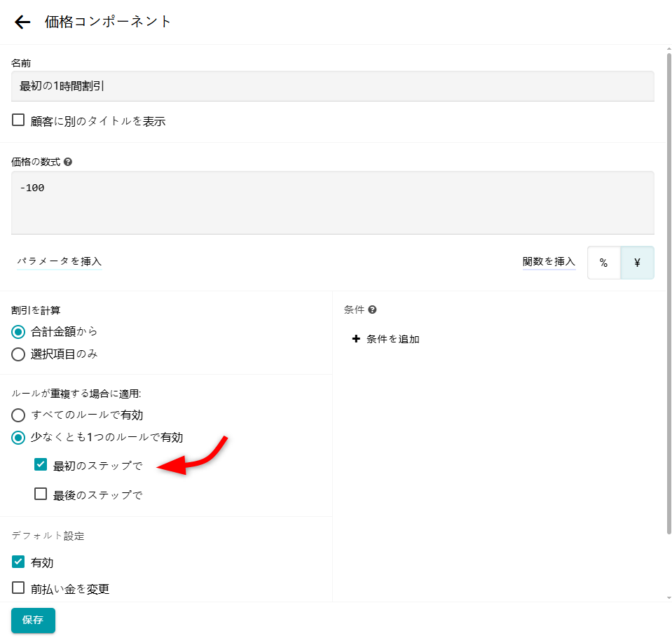Enable the 前払い金を変更 checkbox

(x=18, y=588)
